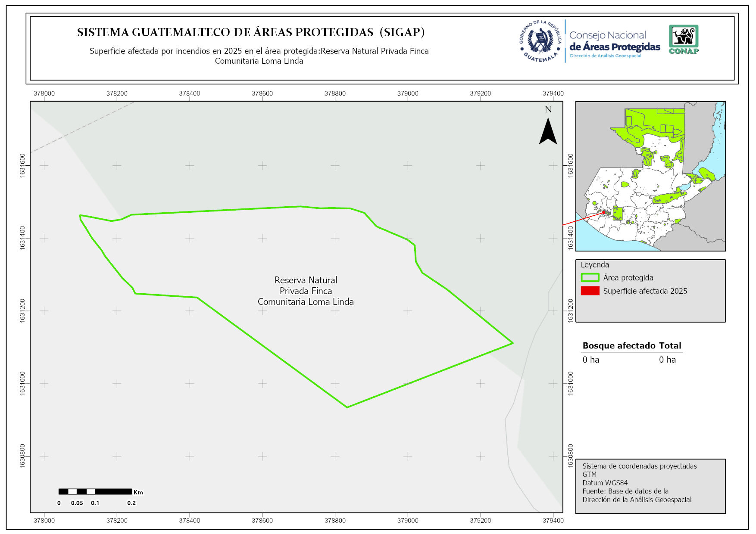The height and width of the screenshot is (534, 756).
Task: Click the Reserva Natural Privada Finca map label
Action: (x=306, y=291)
